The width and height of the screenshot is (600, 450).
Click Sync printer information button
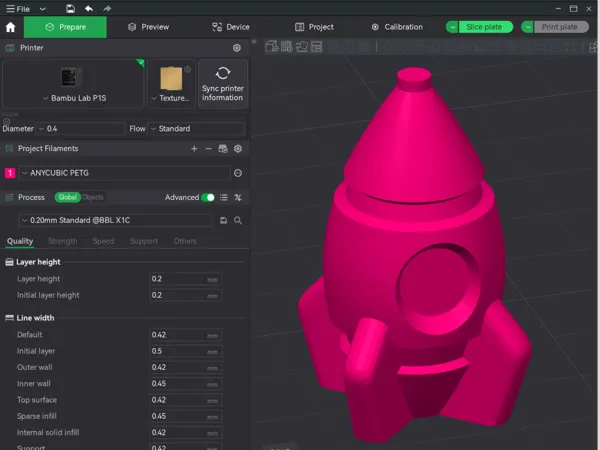(x=223, y=84)
